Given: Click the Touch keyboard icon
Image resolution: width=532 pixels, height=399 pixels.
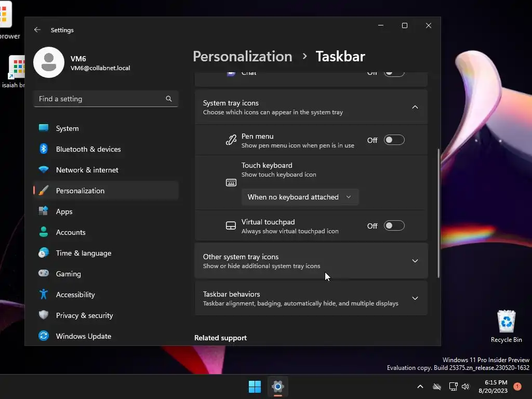Looking at the screenshot, I should [231, 182].
